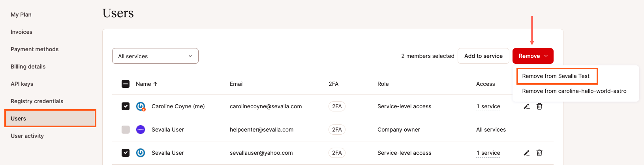Open the User activity sidebar page
The width and height of the screenshot is (644, 165).
click(x=27, y=136)
